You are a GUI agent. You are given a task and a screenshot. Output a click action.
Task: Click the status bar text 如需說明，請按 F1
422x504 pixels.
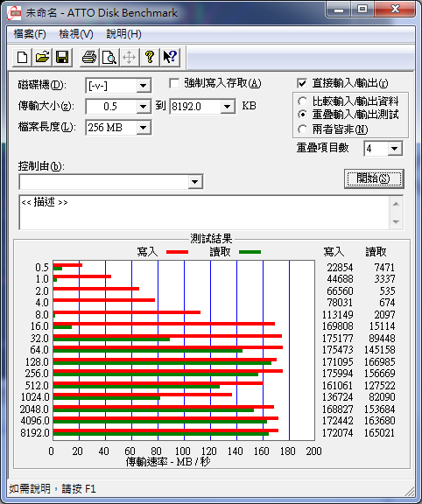pyautogui.click(x=53, y=489)
